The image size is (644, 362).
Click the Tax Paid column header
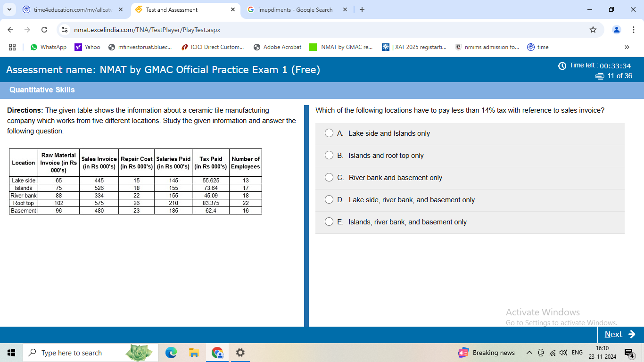point(211,163)
